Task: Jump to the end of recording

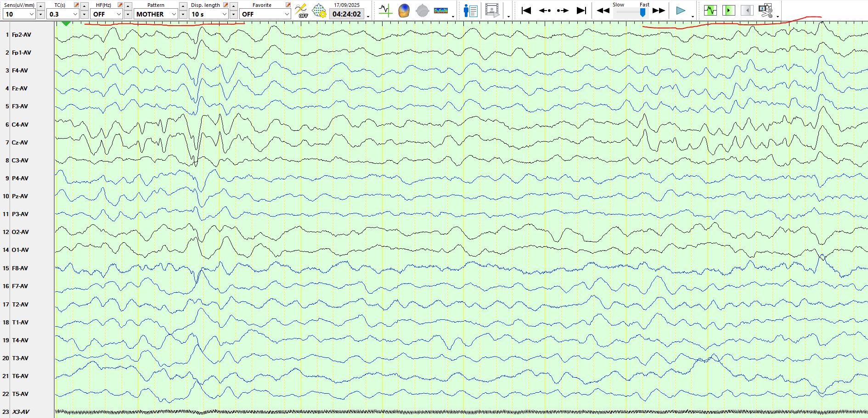Action: (x=581, y=10)
